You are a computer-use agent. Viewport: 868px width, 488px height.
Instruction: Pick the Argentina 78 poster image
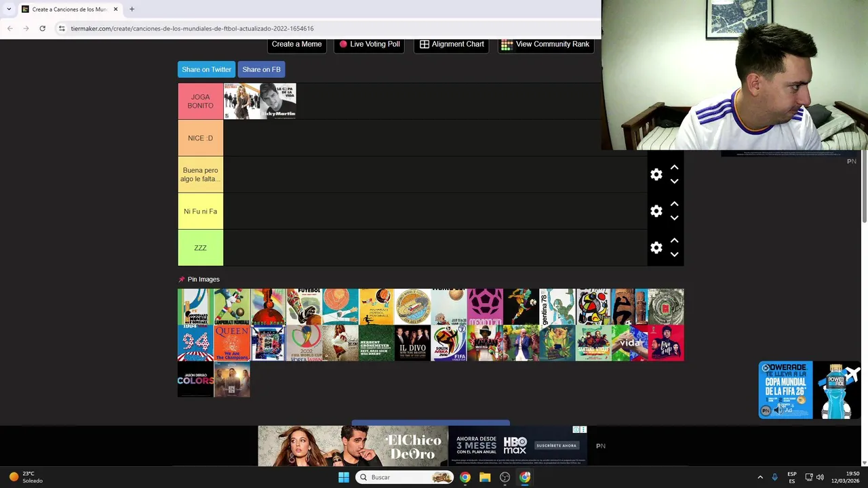(x=557, y=307)
